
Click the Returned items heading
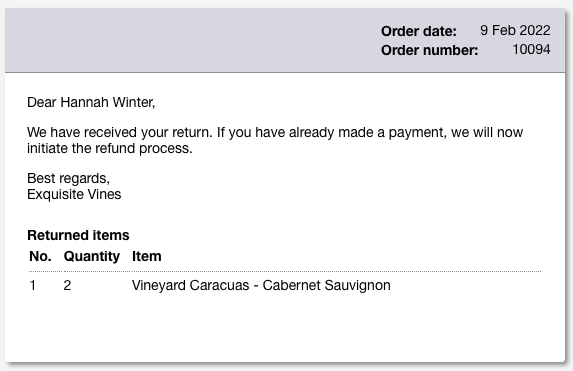78,235
